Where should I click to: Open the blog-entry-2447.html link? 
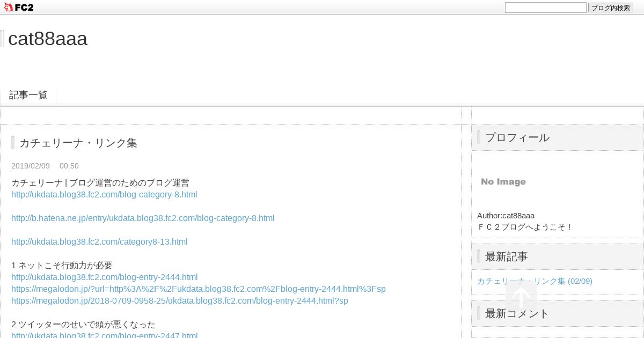tap(105, 335)
